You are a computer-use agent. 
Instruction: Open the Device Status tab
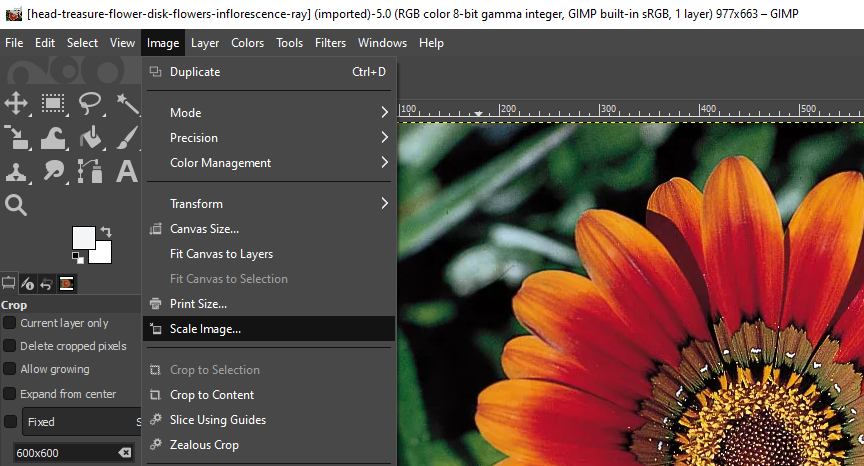(28, 284)
